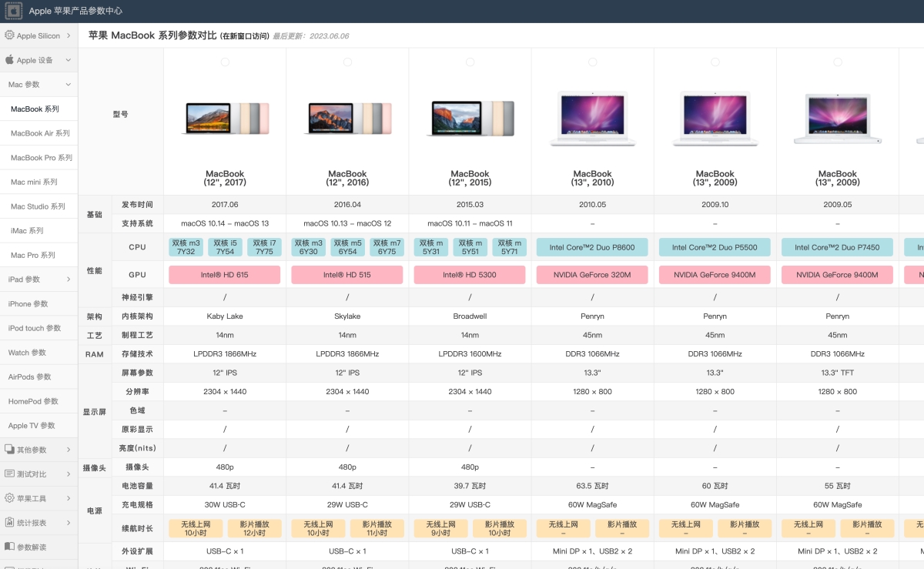Click the 苹果工具 gear icon
This screenshot has height=569, width=924.
[9, 498]
